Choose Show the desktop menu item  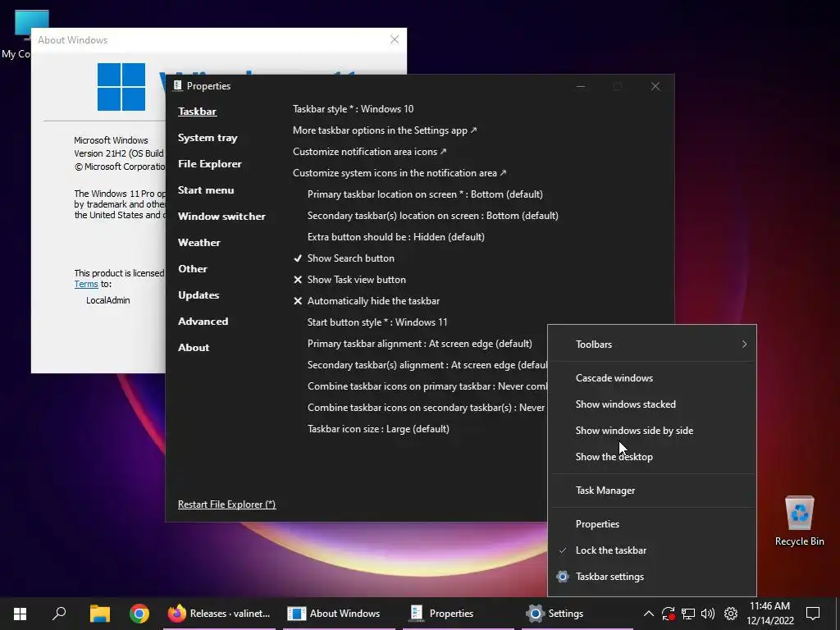click(652, 456)
